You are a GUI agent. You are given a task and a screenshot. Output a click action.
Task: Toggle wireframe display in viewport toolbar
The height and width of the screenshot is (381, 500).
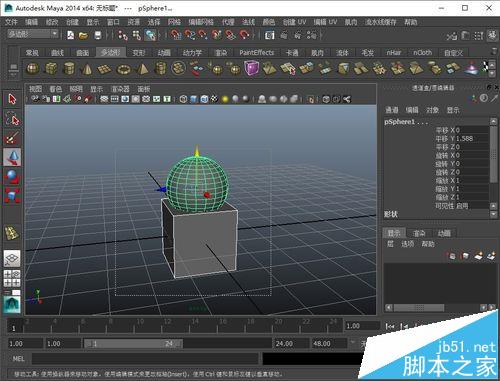pyautogui.click(x=183, y=99)
